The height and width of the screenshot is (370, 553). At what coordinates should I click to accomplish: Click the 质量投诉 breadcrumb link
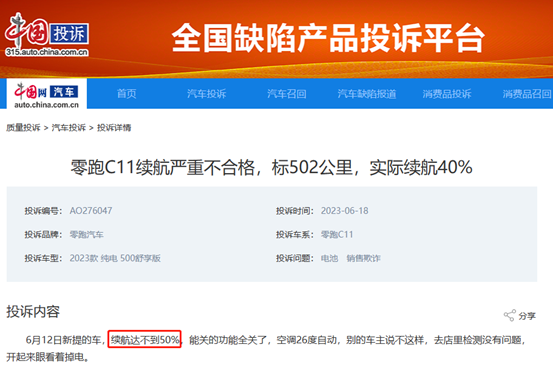23,128
